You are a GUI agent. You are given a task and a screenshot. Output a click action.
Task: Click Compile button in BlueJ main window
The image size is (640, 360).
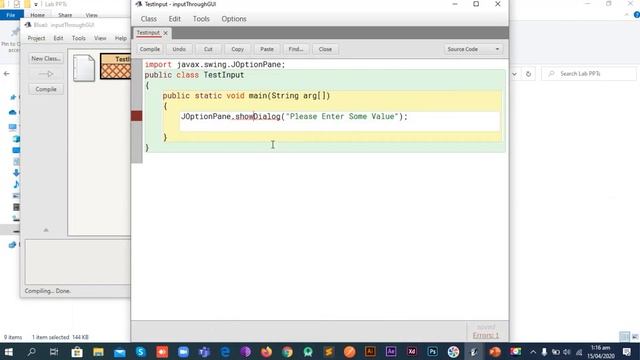46,89
